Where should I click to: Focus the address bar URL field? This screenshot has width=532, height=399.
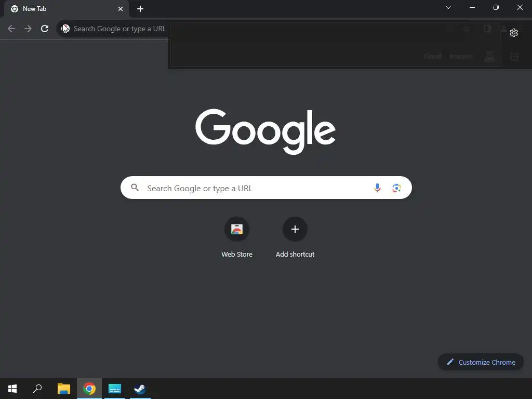click(119, 29)
